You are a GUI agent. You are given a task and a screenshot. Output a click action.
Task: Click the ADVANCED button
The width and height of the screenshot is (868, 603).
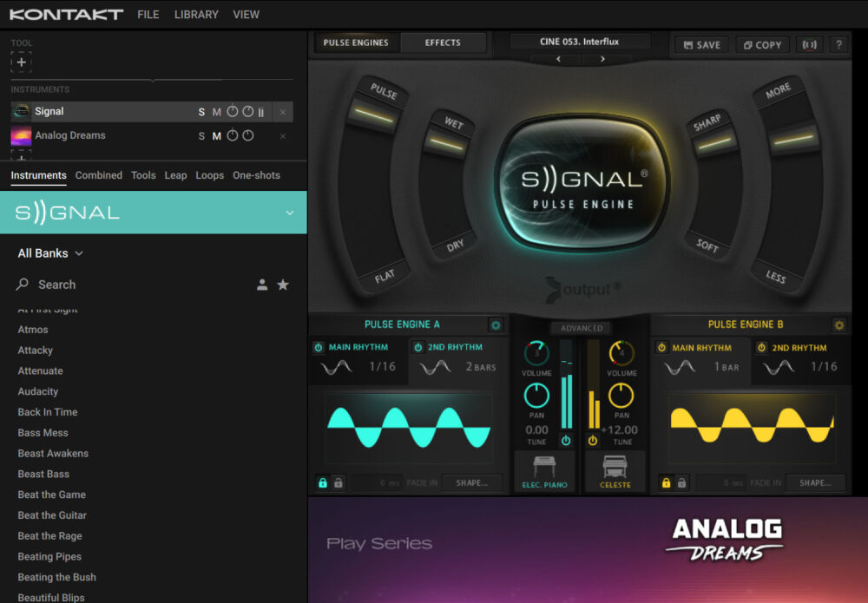[x=582, y=328]
